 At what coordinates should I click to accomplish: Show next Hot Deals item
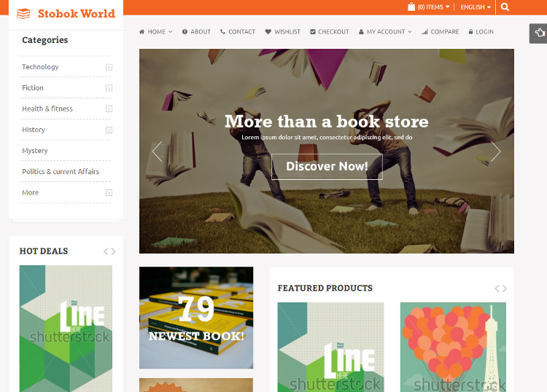point(113,251)
